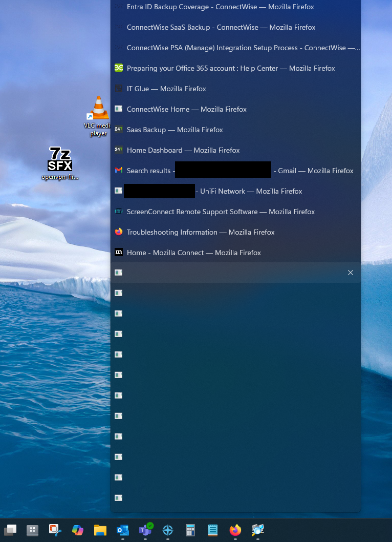This screenshot has height=542, width=392.
Task: Click the Firefox taskbar icon
Action: click(235, 530)
